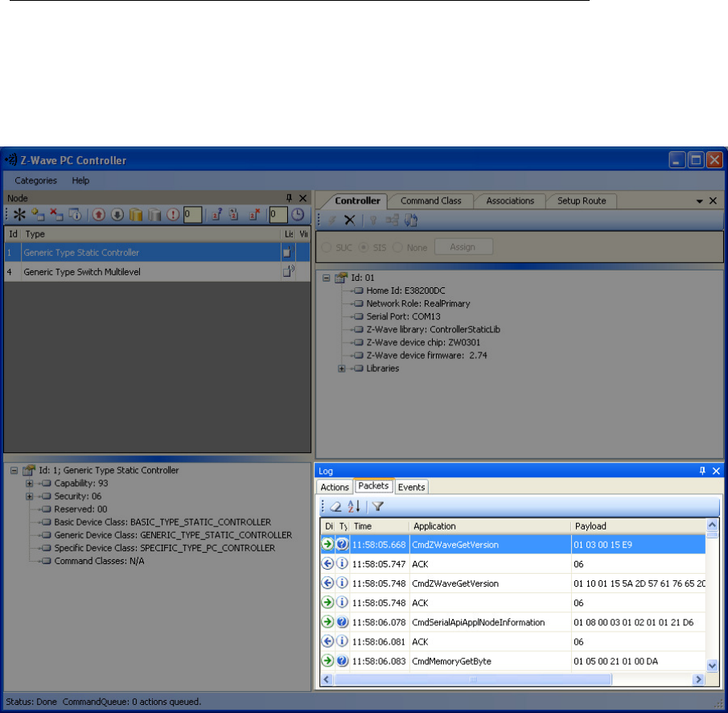Click the A-Z sort icon in Log
The width and height of the screenshot is (728, 713).
click(354, 506)
